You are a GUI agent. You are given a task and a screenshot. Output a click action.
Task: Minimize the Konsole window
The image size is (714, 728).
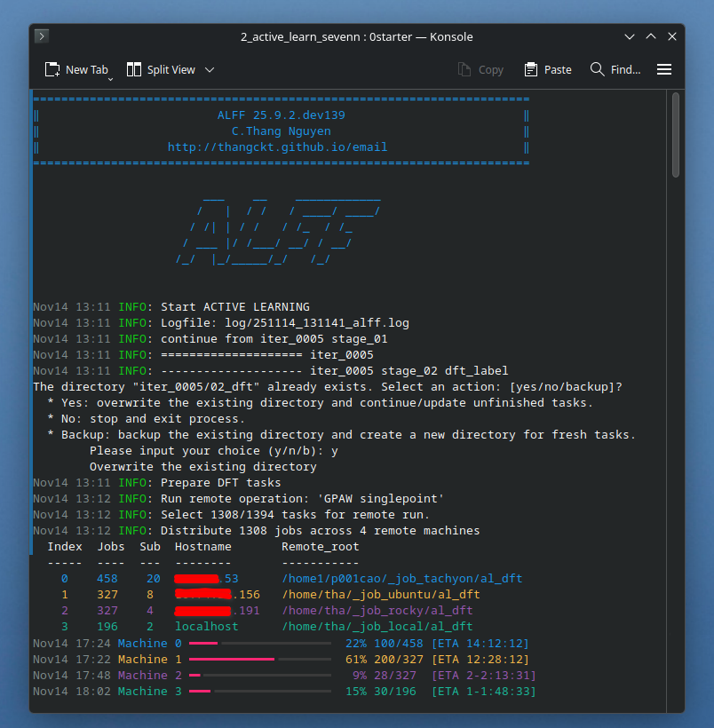point(630,36)
